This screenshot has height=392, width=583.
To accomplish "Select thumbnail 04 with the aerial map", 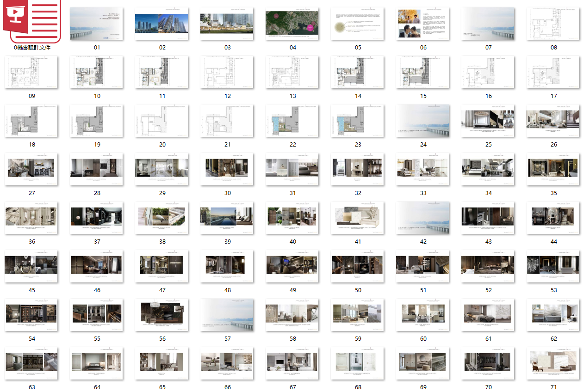I will pyautogui.click(x=292, y=24).
